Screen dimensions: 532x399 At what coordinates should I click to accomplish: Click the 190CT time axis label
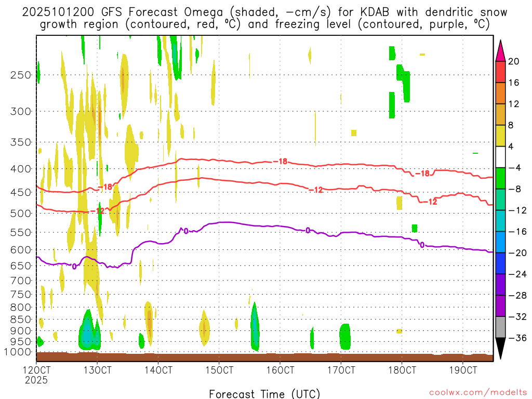tap(463, 370)
